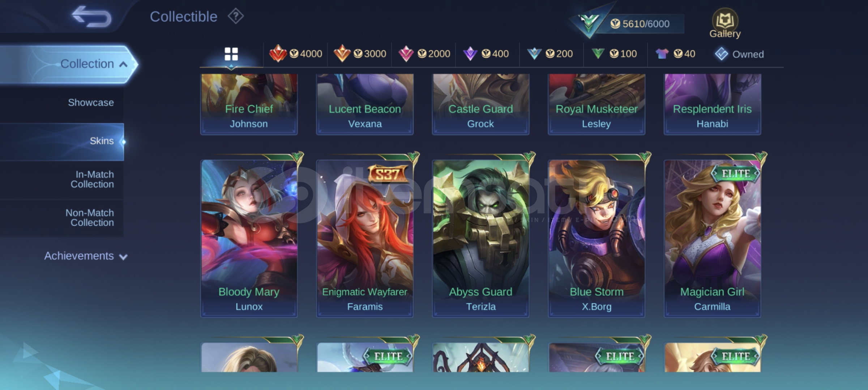
Task: Open the Bloody Mary Lunox skin card
Action: [249, 239]
